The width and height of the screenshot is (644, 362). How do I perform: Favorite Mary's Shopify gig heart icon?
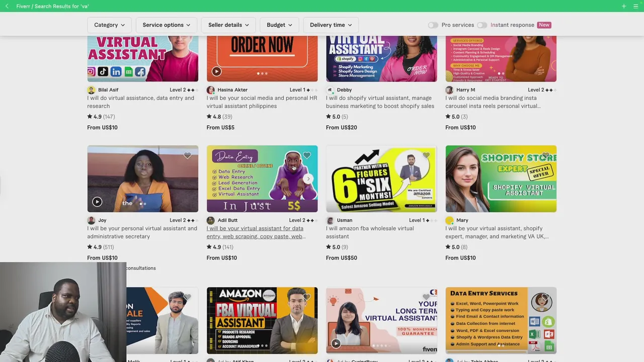tap(545, 155)
